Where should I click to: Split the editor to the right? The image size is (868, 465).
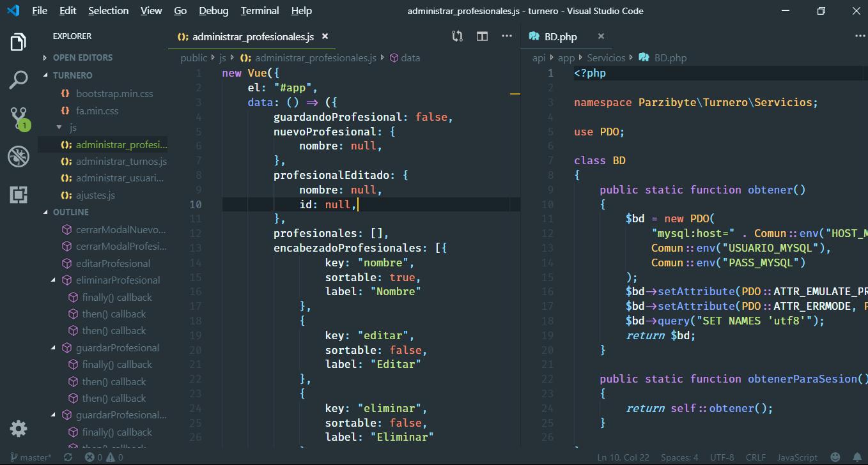(x=483, y=36)
